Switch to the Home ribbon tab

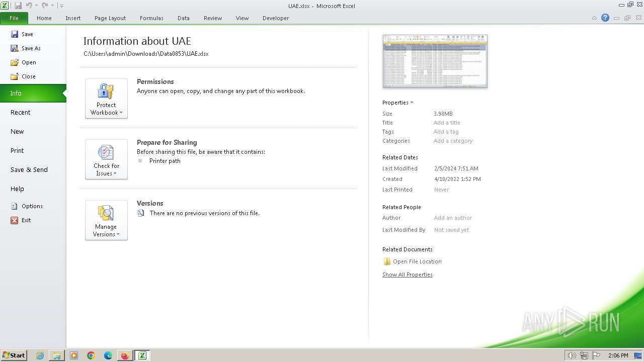click(x=44, y=18)
